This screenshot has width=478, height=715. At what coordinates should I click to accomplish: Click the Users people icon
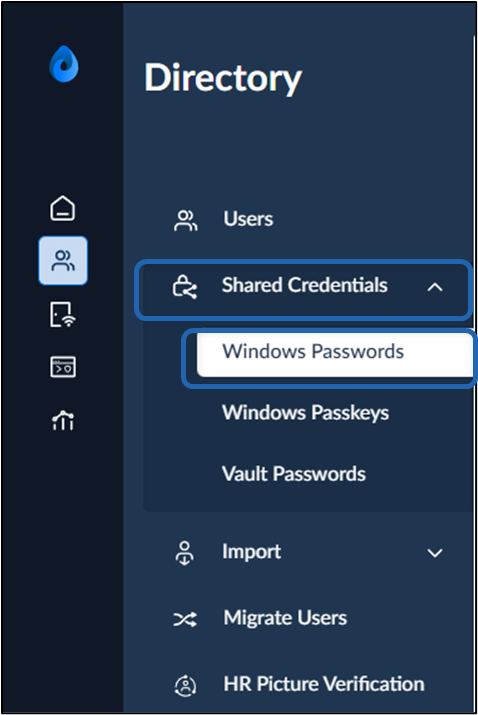pos(186,221)
